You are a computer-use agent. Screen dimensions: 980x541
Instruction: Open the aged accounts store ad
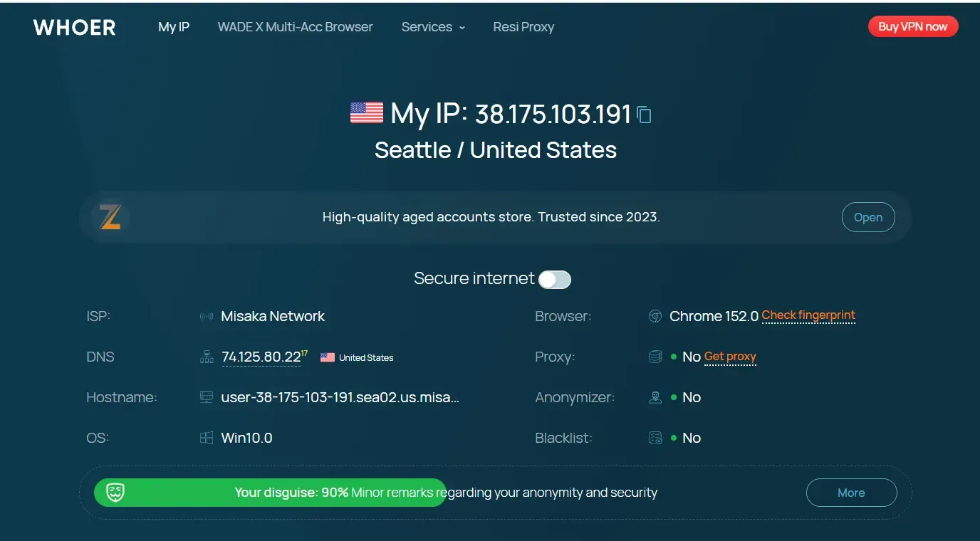pos(868,217)
